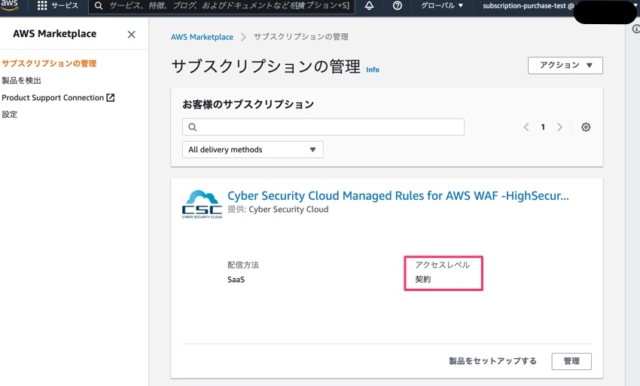This screenshot has width=640, height=386.
Task: Open the subscription-purchase-test account menu
Action: [x=529, y=6]
